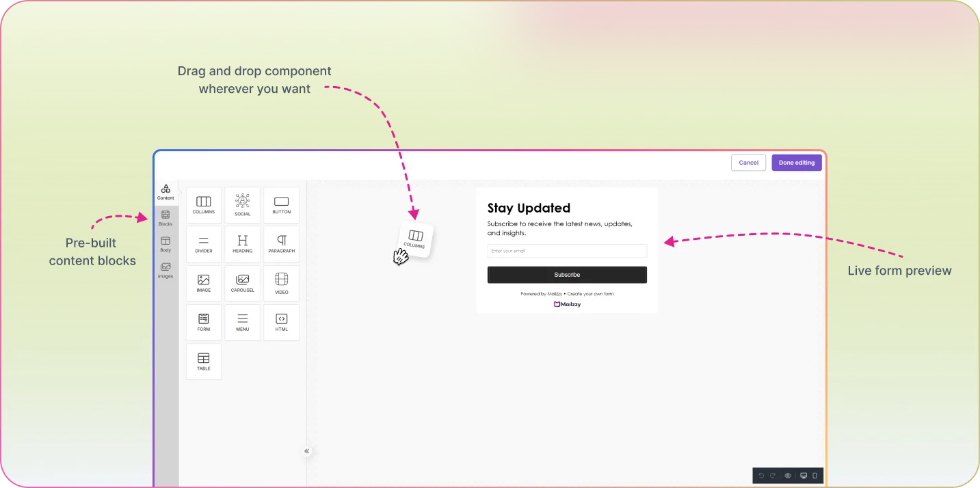Select the Menu content block
980x488 pixels.
(243, 323)
